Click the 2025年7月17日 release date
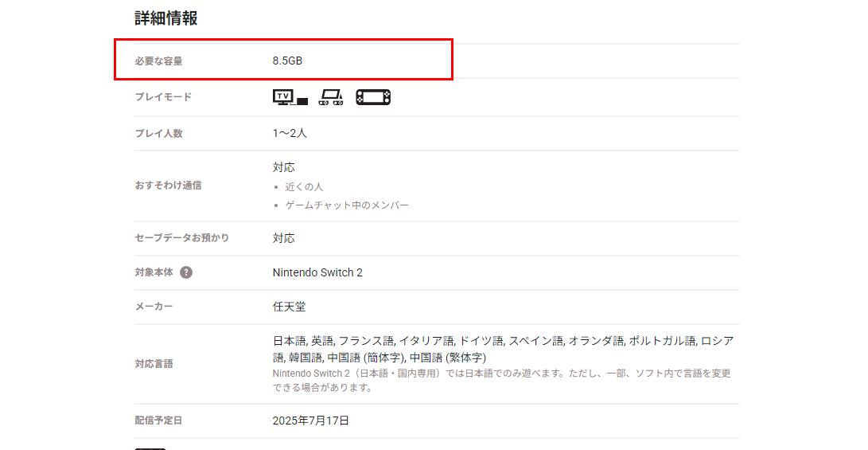This screenshot has height=450, width=868. (310, 421)
